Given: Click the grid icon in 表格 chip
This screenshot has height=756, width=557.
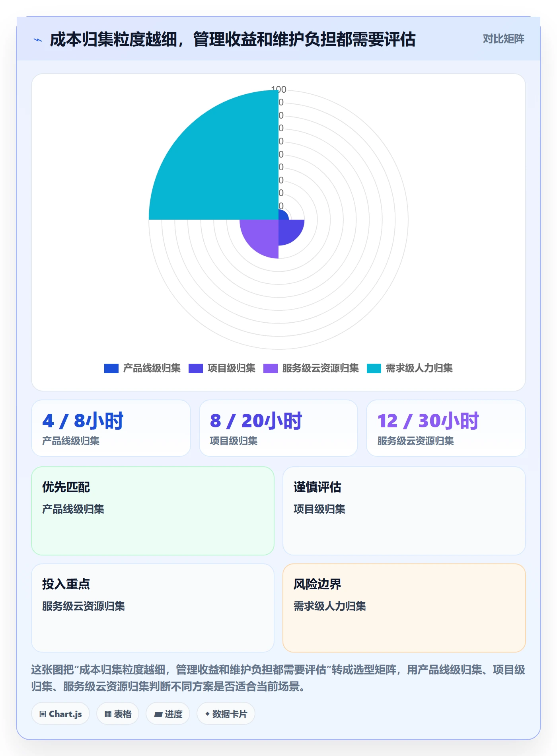Looking at the screenshot, I should (x=108, y=714).
